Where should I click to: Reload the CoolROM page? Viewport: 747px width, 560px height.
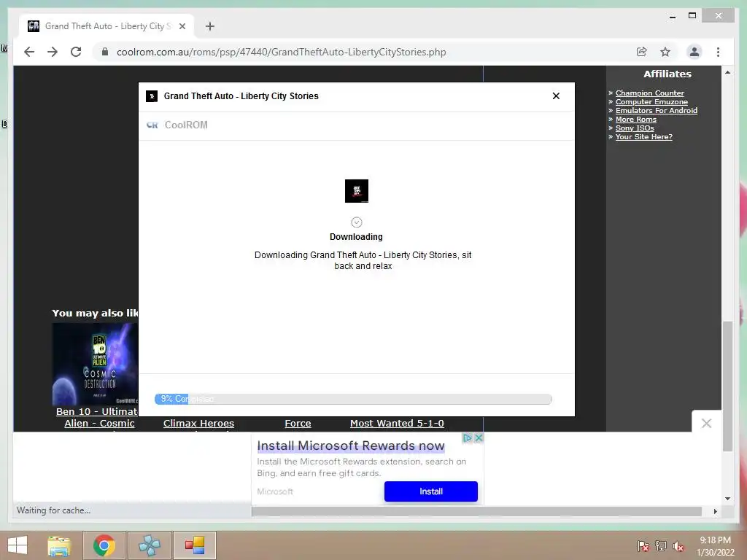(x=76, y=52)
